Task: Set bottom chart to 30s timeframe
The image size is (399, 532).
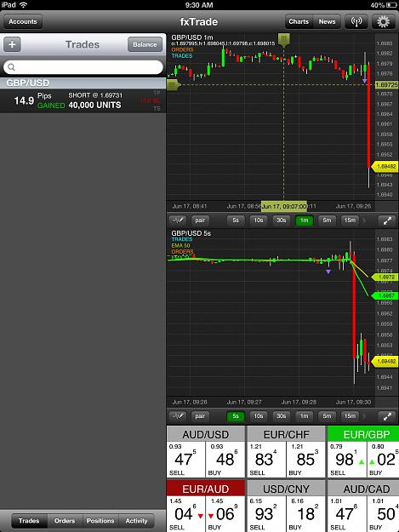Action: tap(281, 416)
